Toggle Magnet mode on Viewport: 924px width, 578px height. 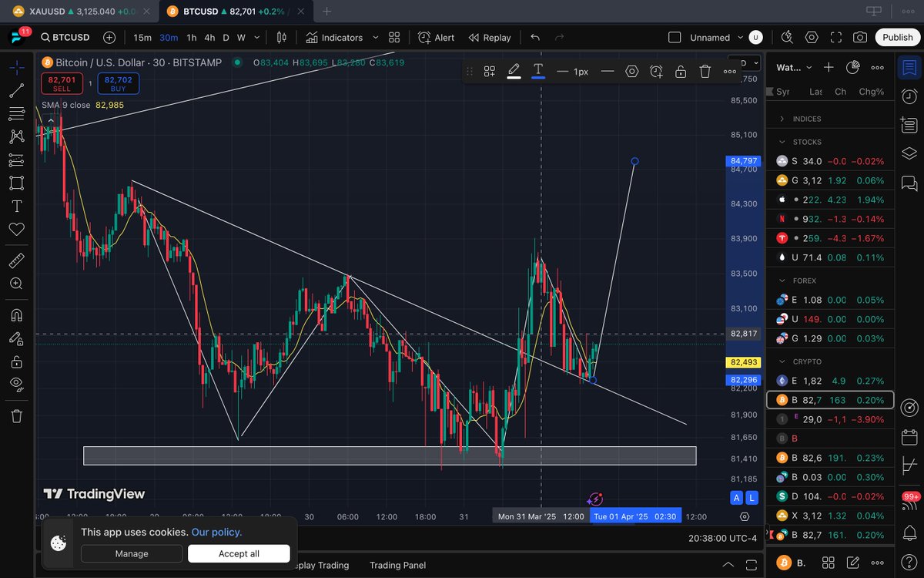click(x=15, y=314)
